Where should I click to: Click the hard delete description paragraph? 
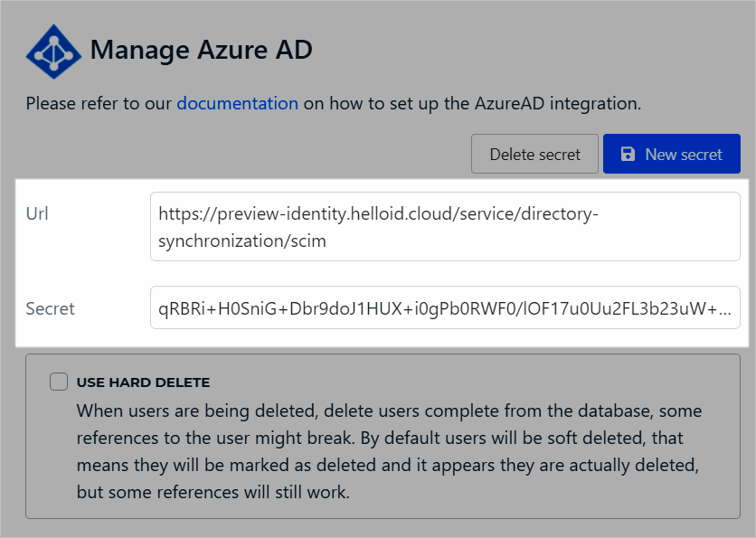(x=389, y=451)
